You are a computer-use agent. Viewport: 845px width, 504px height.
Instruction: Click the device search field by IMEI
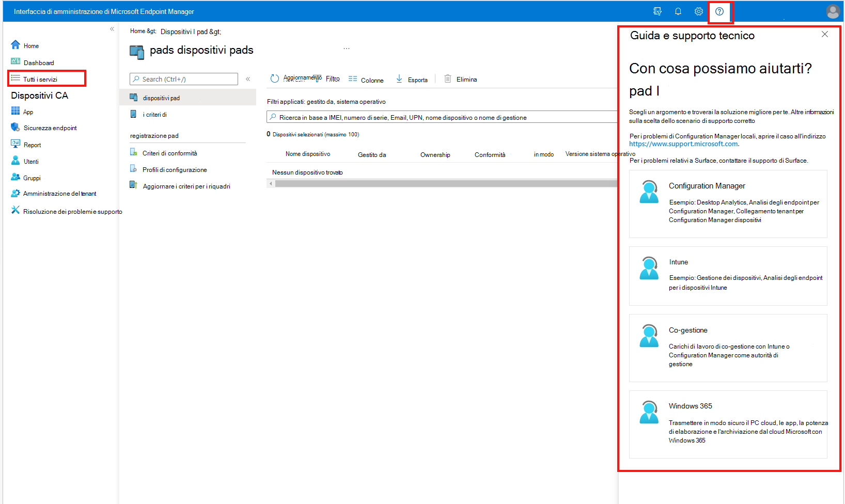442,117
